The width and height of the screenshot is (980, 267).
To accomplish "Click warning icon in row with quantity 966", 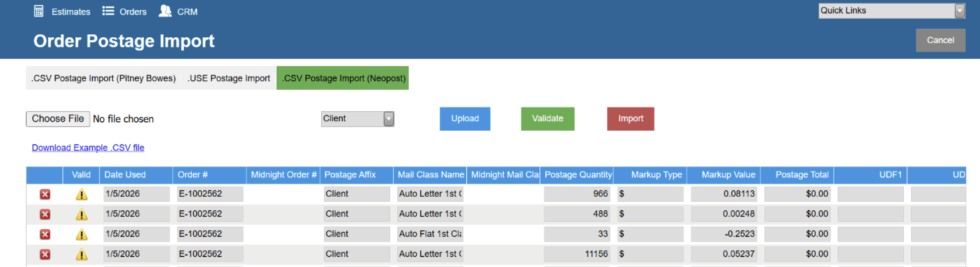I will [x=82, y=195].
